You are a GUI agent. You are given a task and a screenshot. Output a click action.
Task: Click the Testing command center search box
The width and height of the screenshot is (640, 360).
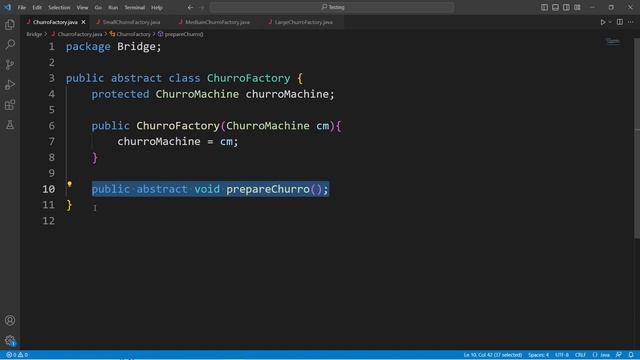pos(332,7)
